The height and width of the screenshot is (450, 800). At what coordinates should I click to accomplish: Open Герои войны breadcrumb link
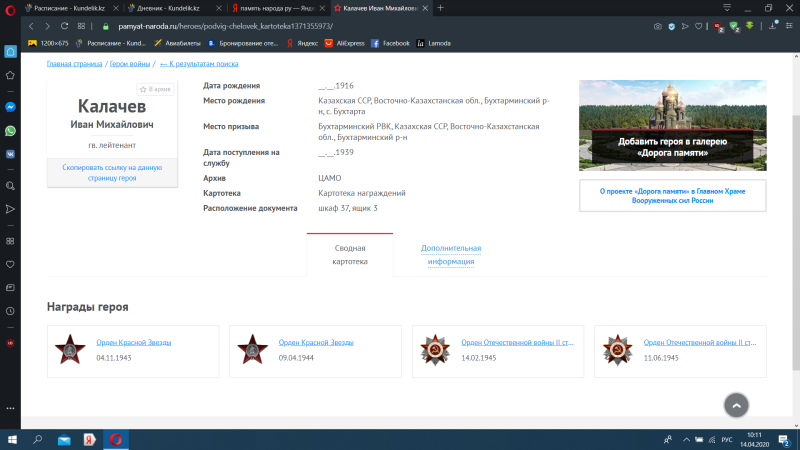point(130,64)
